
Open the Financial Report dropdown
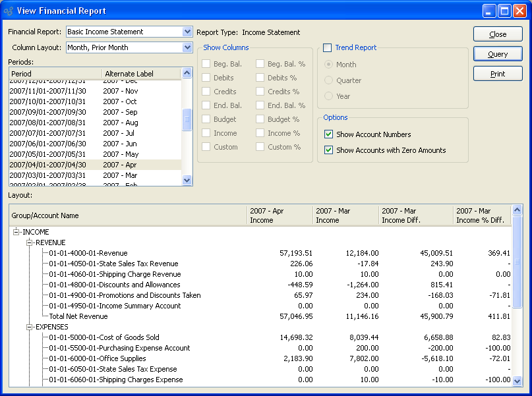187,32
